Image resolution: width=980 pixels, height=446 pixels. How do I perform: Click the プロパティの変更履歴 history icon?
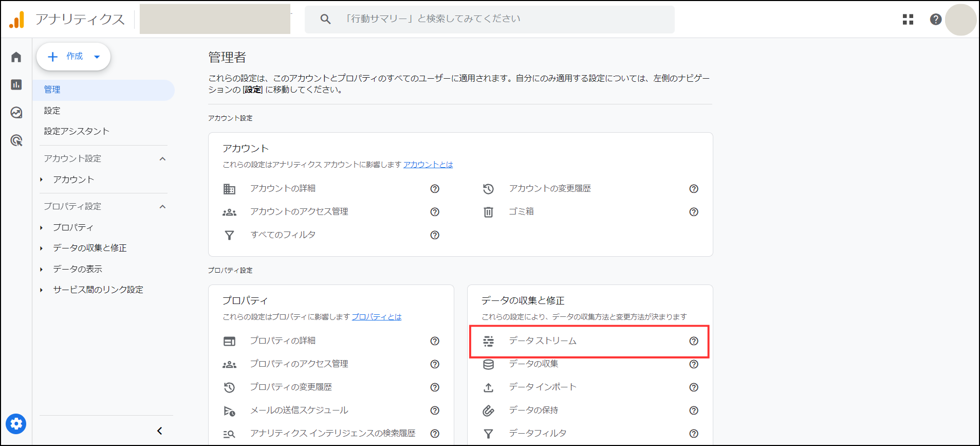pyautogui.click(x=229, y=387)
